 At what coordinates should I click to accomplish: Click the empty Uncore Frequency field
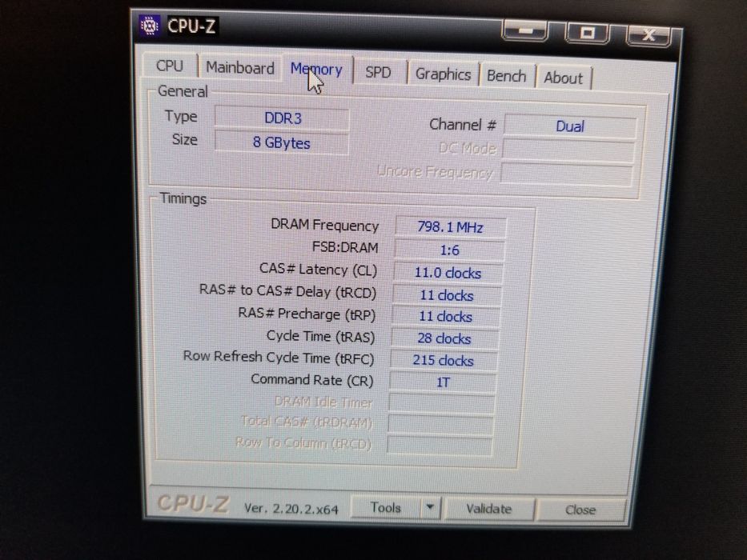566,174
